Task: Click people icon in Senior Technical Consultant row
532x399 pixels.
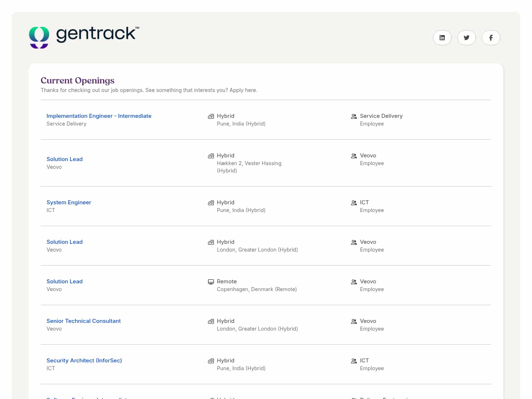Action: [354, 321]
